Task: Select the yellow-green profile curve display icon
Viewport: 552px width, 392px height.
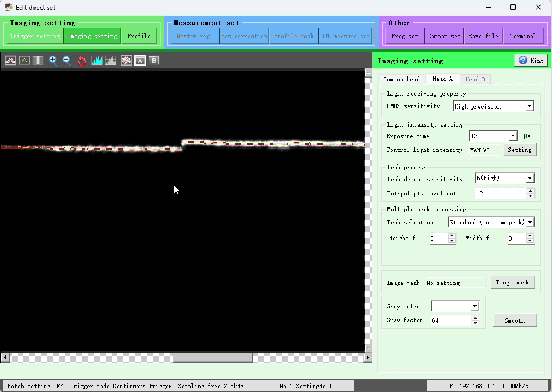Action: [24, 61]
